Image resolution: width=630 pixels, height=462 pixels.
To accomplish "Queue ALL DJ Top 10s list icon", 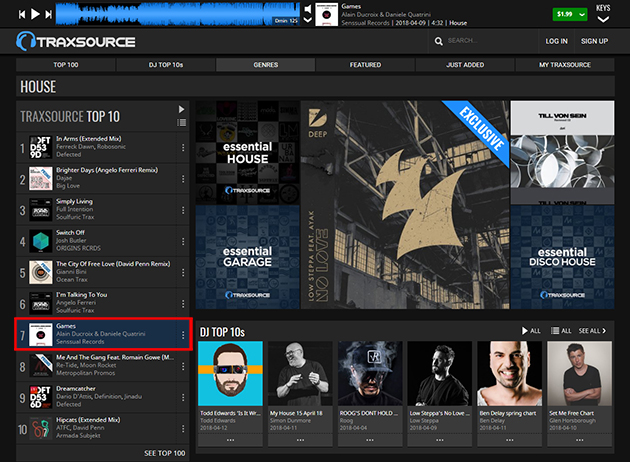I will point(561,331).
